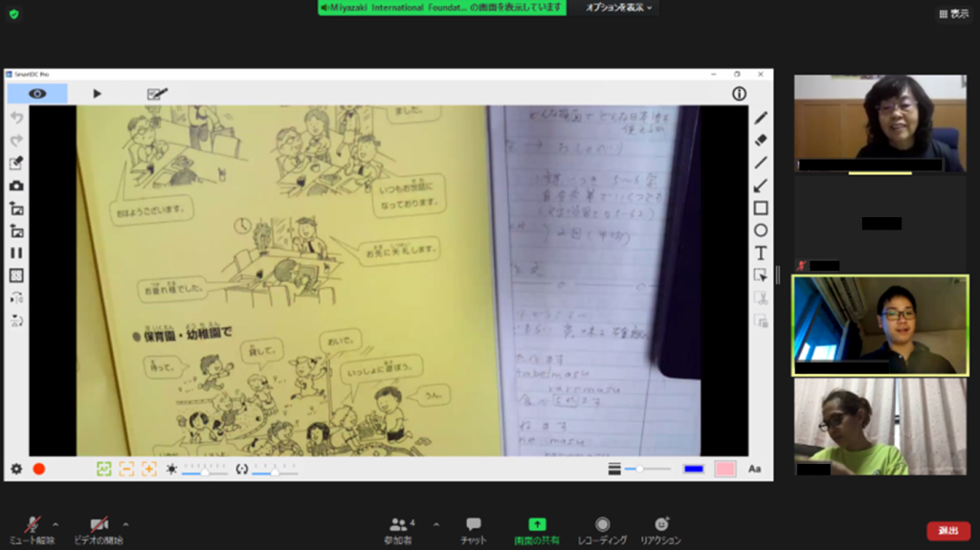Adjust the slider beside the rotation icon
This screenshot has height=550, width=980.
(275, 471)
